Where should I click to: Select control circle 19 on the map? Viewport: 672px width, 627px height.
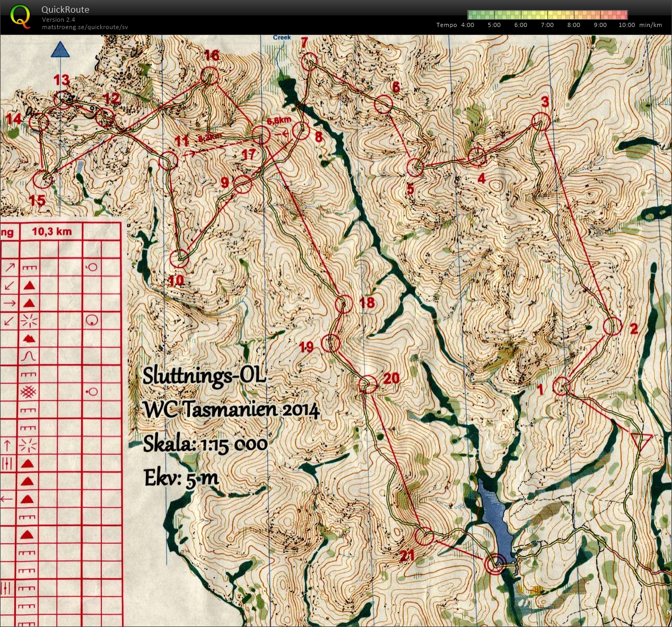330,343
